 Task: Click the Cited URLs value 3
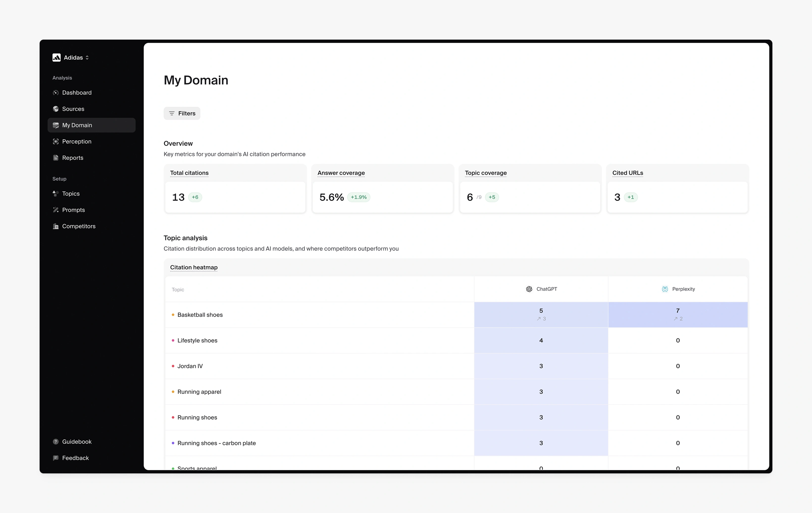point(617,197)
